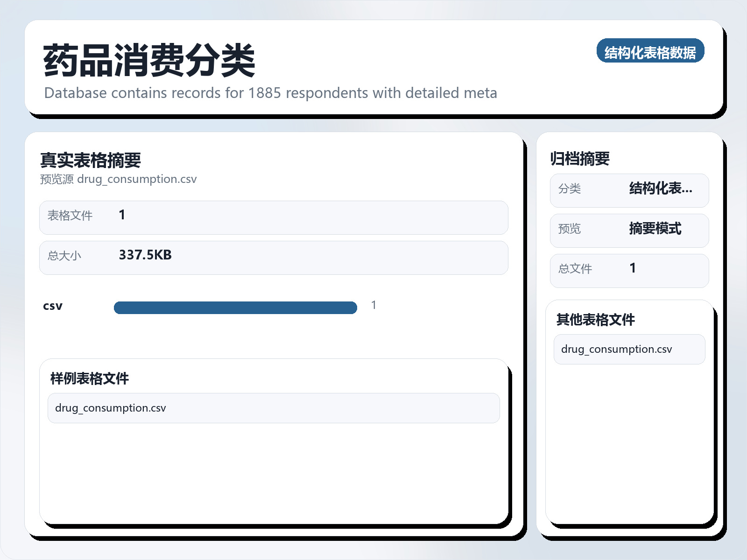747x560 pixels.
Task: Open the drug_consumption.csv sample file
Action: coord(273,407)
